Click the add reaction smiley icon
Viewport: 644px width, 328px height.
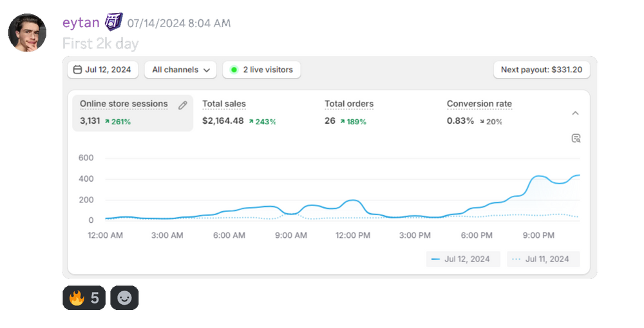tap(124, 298)
